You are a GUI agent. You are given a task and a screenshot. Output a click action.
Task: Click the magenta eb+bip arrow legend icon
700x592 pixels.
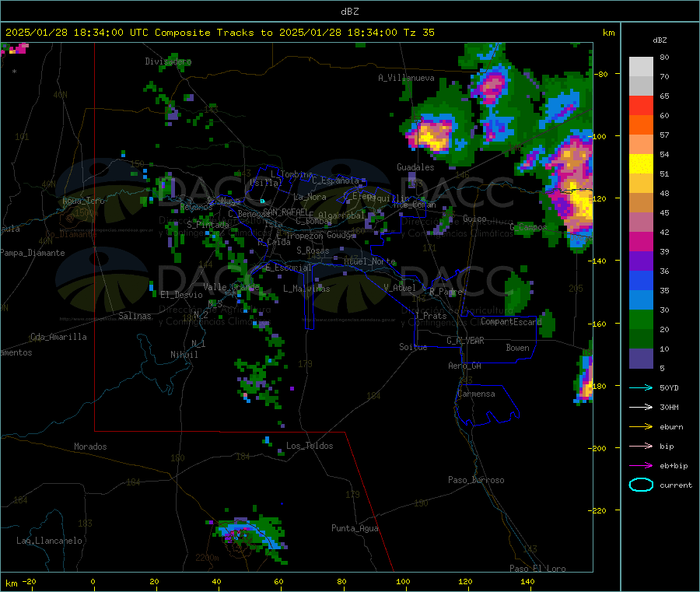point(641,466)
